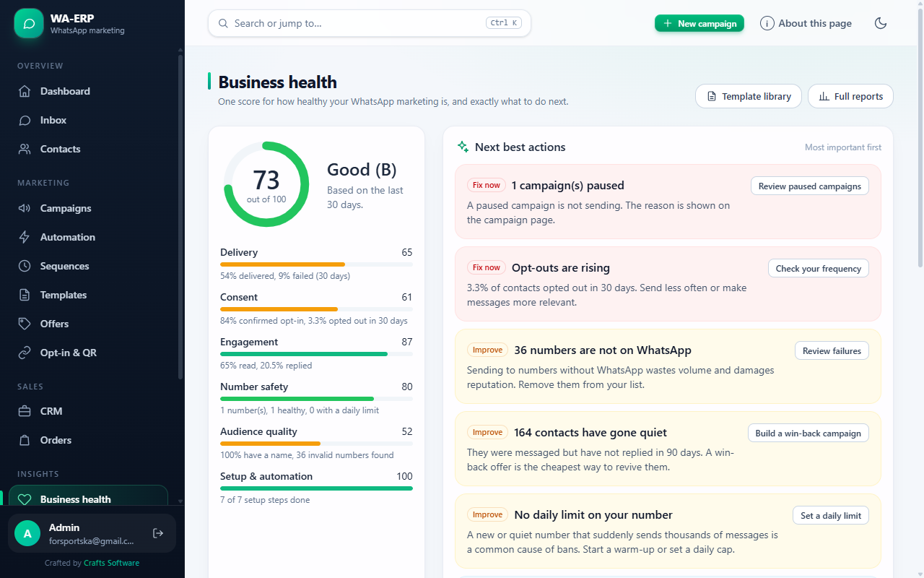
Task: Click the '164 contacts have gone quiet' heading
Action: coord(590,433)
